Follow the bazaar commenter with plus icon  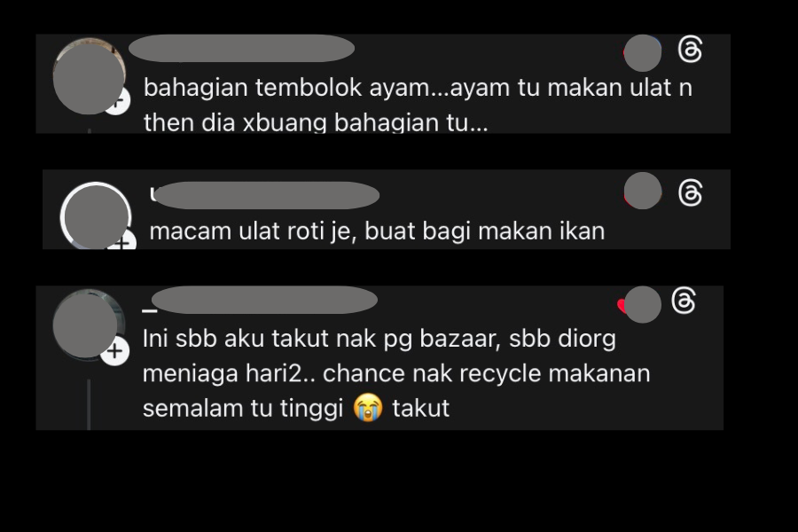(114, 351)
